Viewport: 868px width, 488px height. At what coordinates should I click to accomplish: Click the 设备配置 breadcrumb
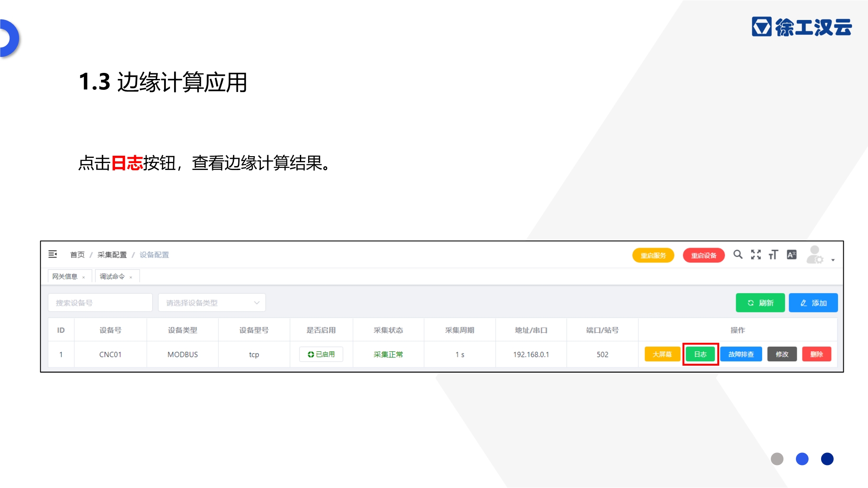154,255
